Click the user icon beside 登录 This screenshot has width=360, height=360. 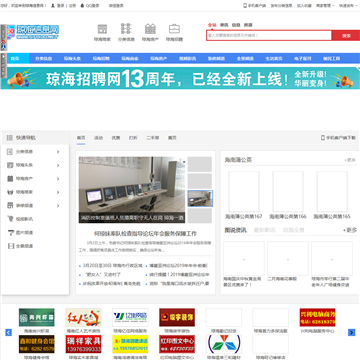click(53, 6)
